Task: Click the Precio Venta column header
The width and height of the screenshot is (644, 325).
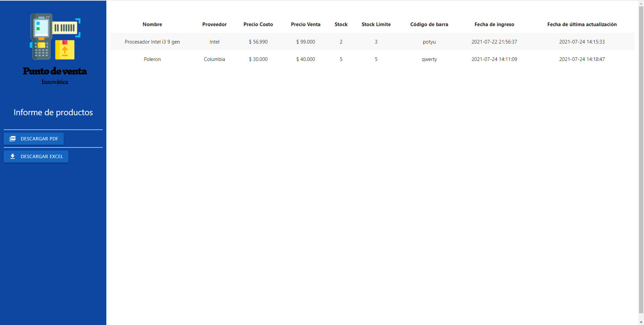Action: 306,24
